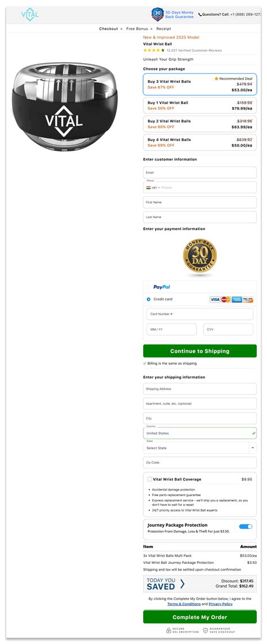The image size is (267, 644).
Task: Click the Visa card icon
Action: [215, 299]
